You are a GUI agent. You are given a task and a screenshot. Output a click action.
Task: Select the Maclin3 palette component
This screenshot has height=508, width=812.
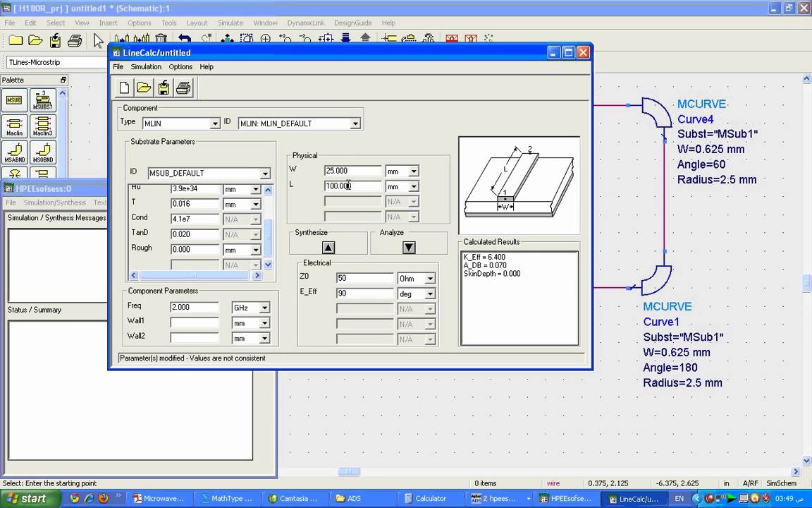pos(42,126)
